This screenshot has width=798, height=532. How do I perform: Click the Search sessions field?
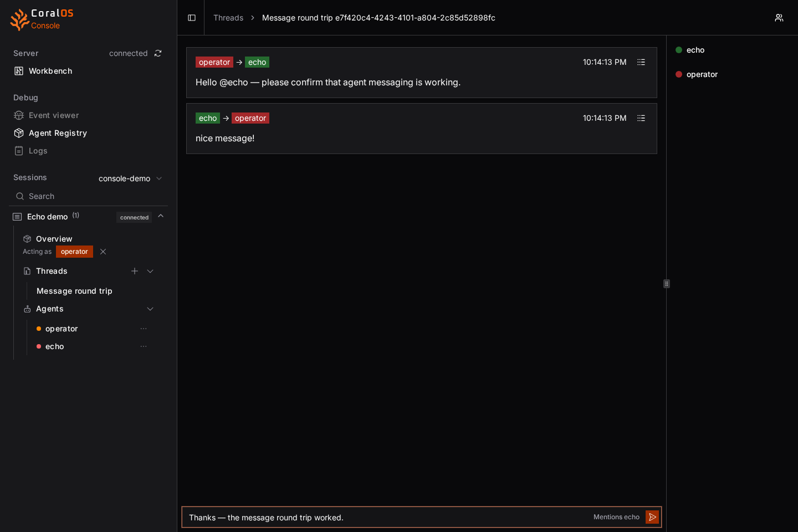pyautogui.click(x=88, y=196)
